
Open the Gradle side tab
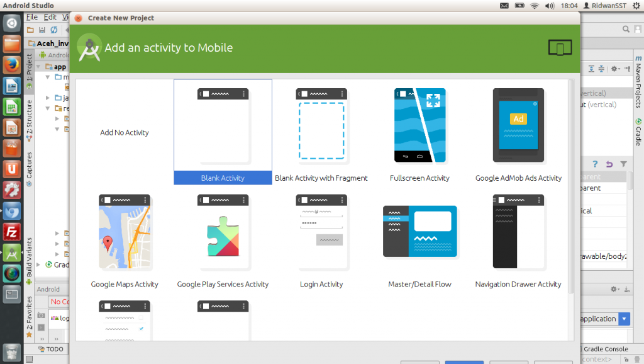638,132
